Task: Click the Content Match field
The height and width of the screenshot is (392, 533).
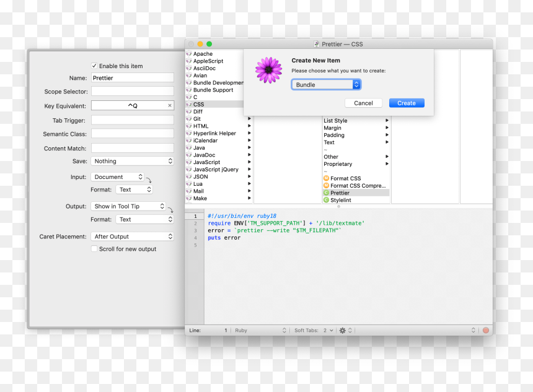Action: click(132, 148)
